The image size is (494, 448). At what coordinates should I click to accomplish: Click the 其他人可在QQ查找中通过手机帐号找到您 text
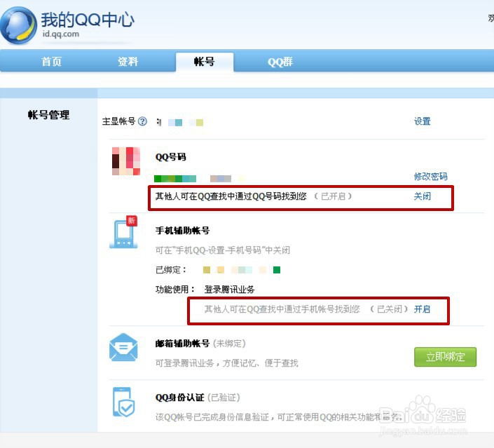pos(282,309)
